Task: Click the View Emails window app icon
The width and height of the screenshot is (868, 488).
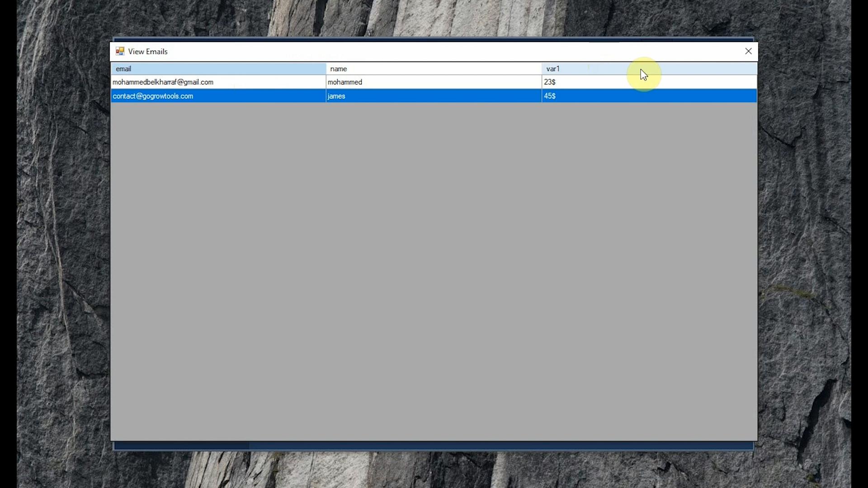Action: pos(120,51)
